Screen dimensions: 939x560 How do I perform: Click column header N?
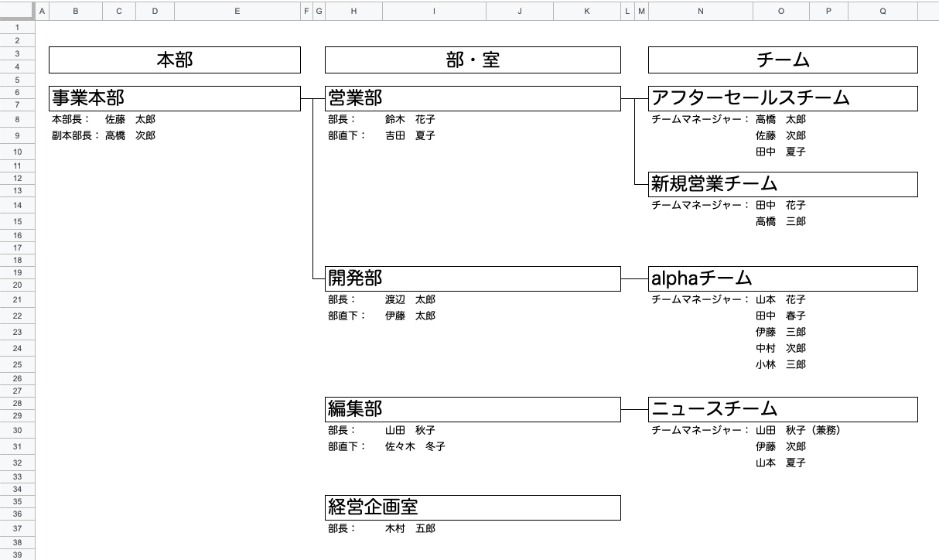(x=700, y=11)
